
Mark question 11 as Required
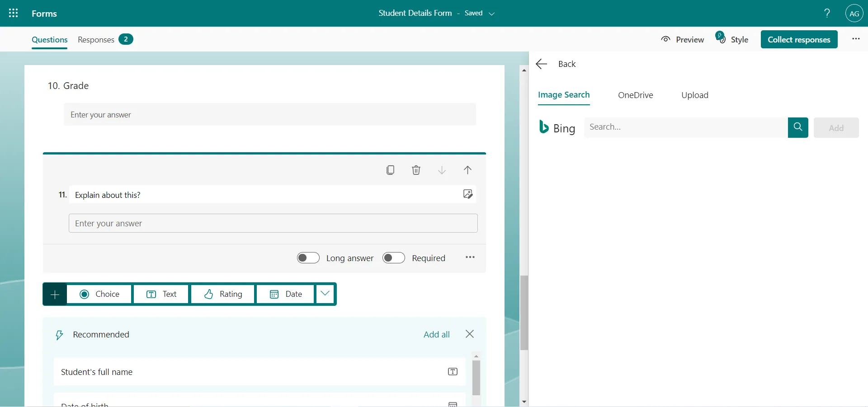(x=393, y=257)
